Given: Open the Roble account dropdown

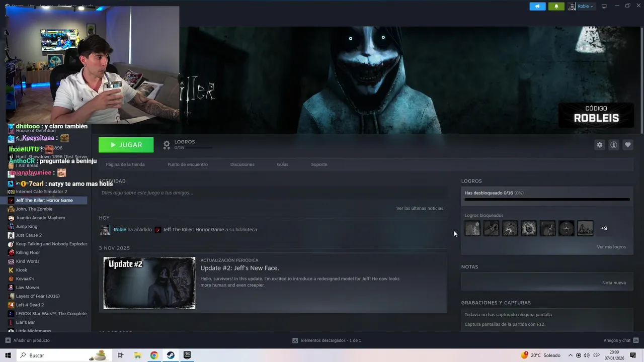Looking at the screenshot, I should tap(581, 6).
